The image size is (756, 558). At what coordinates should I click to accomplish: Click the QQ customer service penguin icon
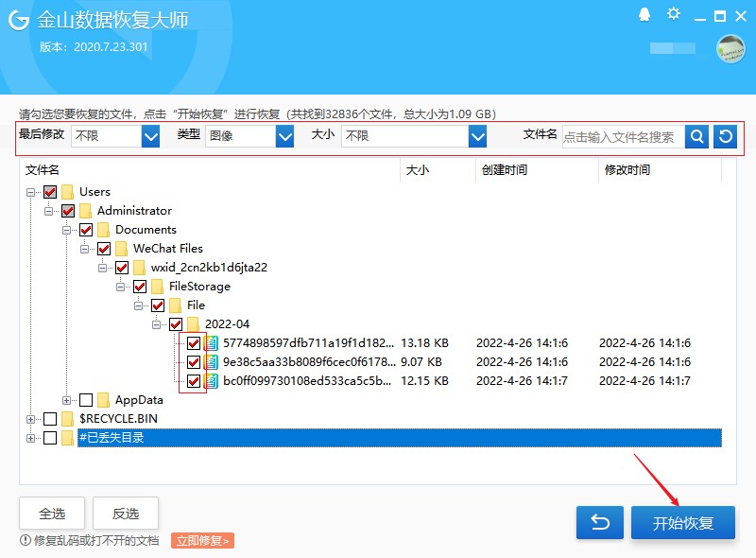click(x=644, y=15)
